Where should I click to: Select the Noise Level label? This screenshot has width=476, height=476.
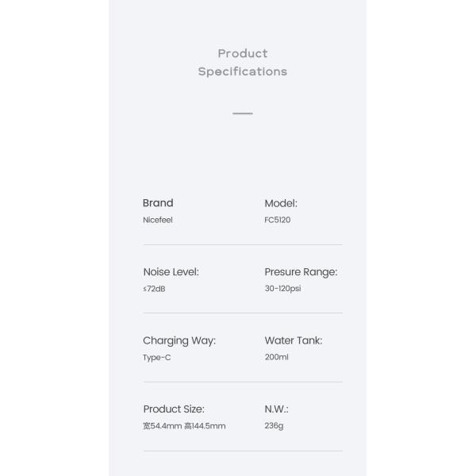click(171, 271)
